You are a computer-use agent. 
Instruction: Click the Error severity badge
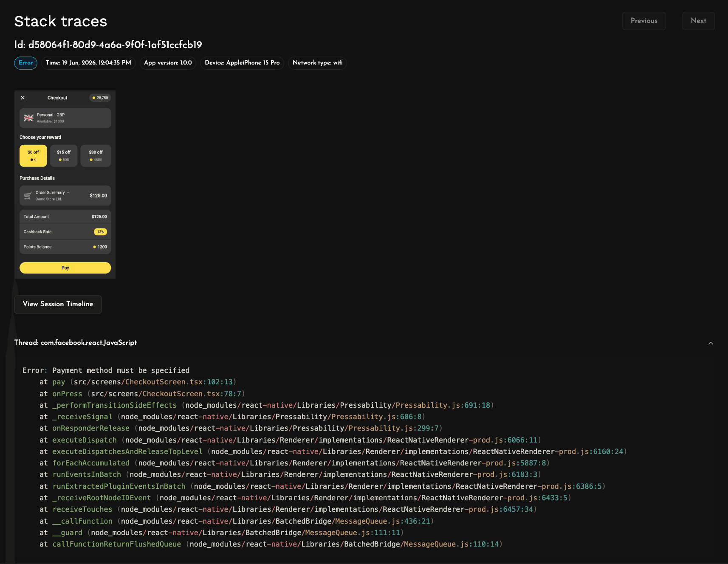(25, 63)
